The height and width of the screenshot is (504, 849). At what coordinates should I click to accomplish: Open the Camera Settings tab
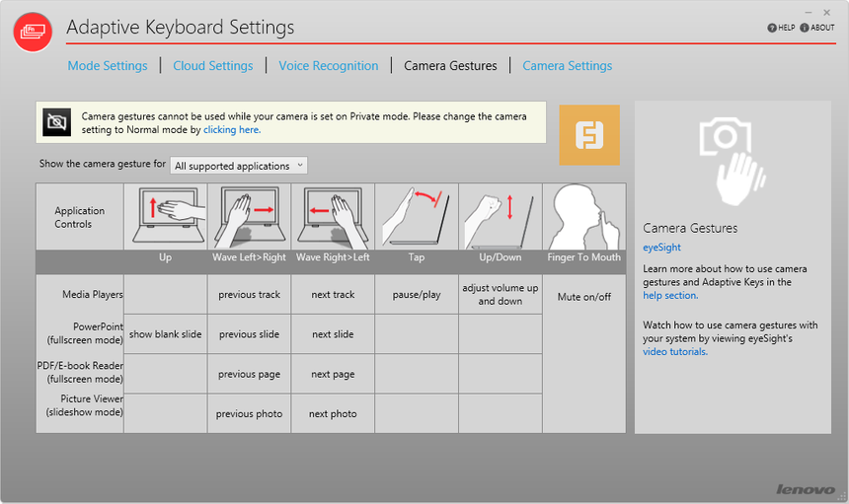point(567,66)
